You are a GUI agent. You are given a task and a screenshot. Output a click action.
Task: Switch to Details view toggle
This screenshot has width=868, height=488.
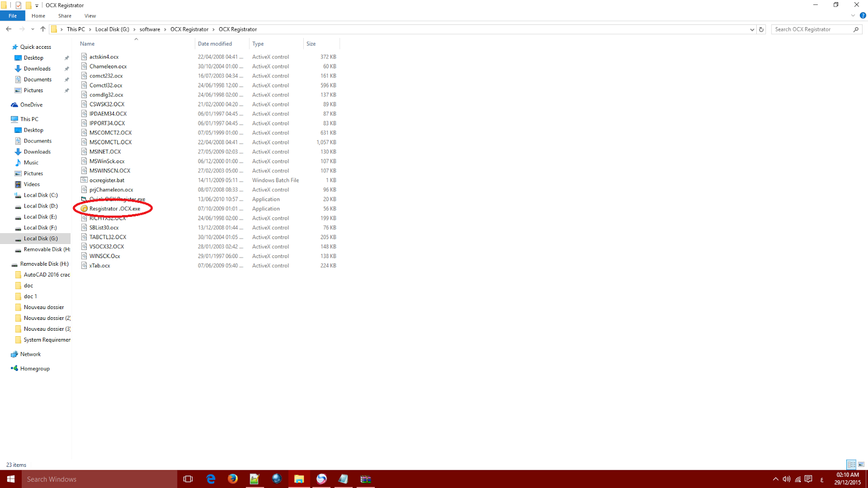(851, 465)
